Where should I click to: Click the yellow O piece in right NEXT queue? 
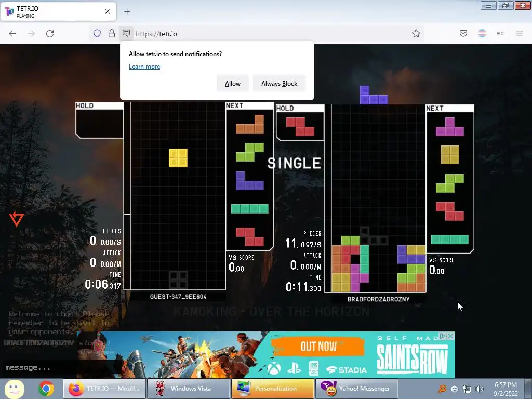click(x=450, y=155)
